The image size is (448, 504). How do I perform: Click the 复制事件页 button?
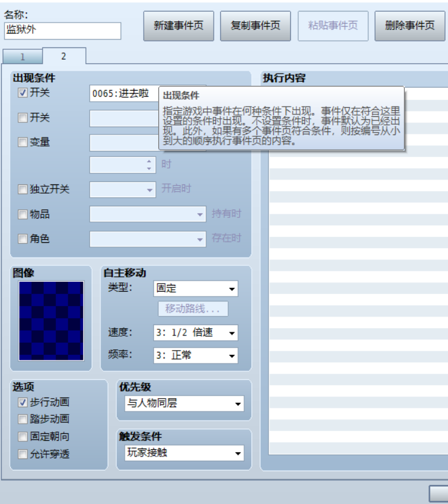tap(256, 26)
